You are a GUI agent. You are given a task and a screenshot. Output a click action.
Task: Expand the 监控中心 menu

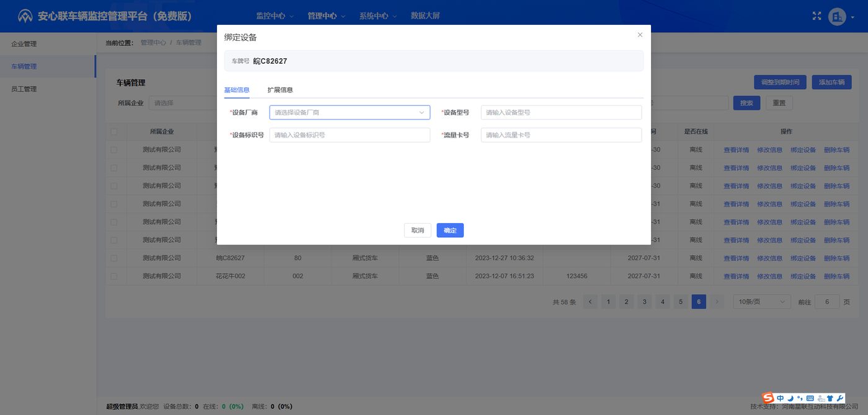pos(275,16)
